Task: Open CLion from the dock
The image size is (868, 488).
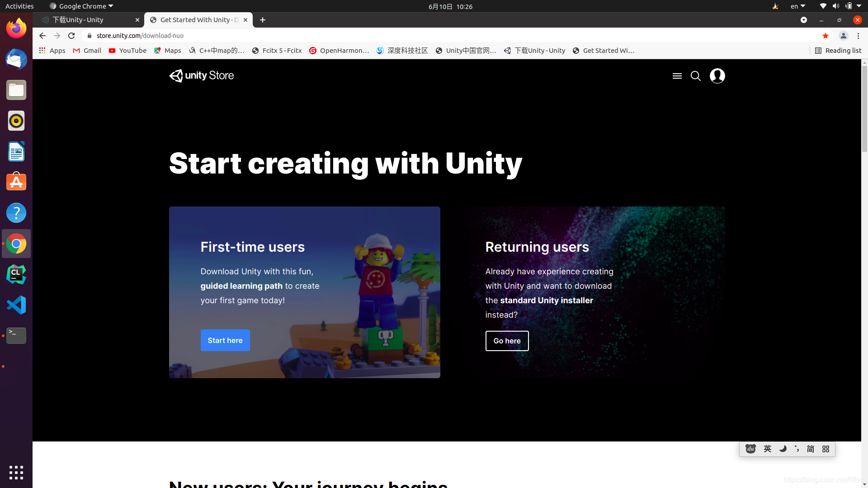Action: 16,274
